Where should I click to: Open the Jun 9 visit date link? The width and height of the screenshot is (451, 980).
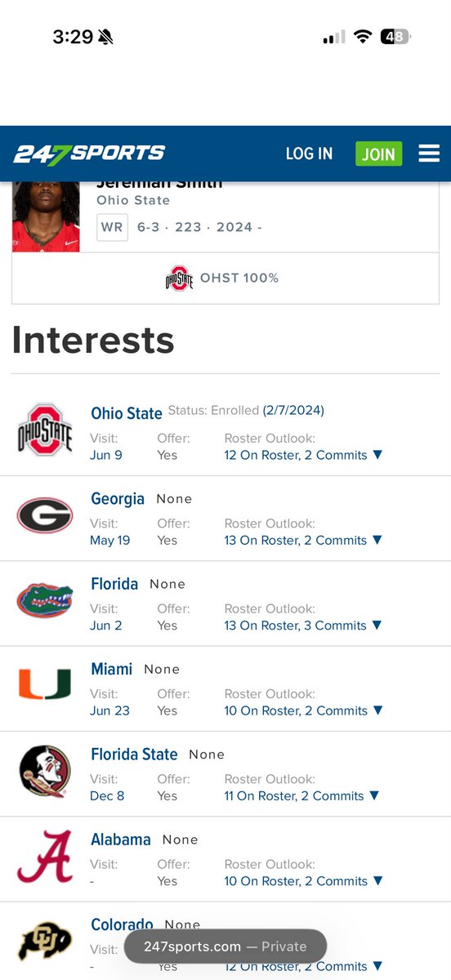(106, 455)
